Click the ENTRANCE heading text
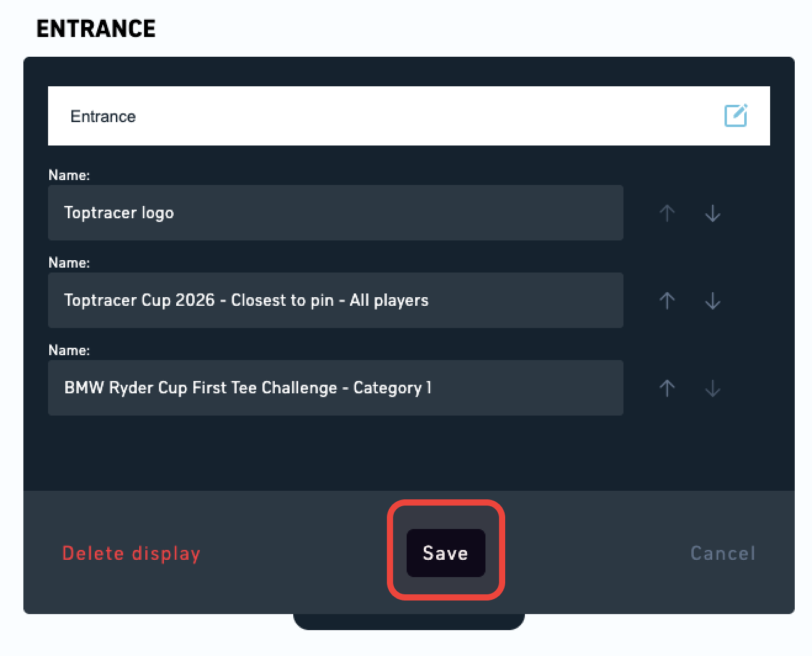The image size is (812, 656). click(x=96, y=28)
